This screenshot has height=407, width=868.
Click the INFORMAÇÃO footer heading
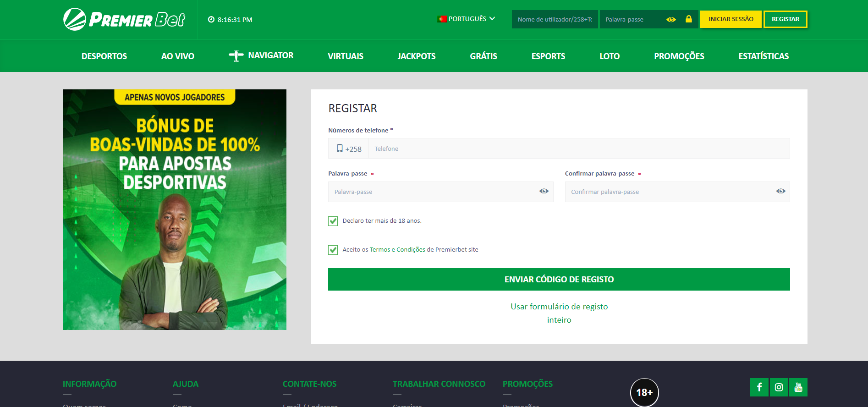tap(89, 384)
